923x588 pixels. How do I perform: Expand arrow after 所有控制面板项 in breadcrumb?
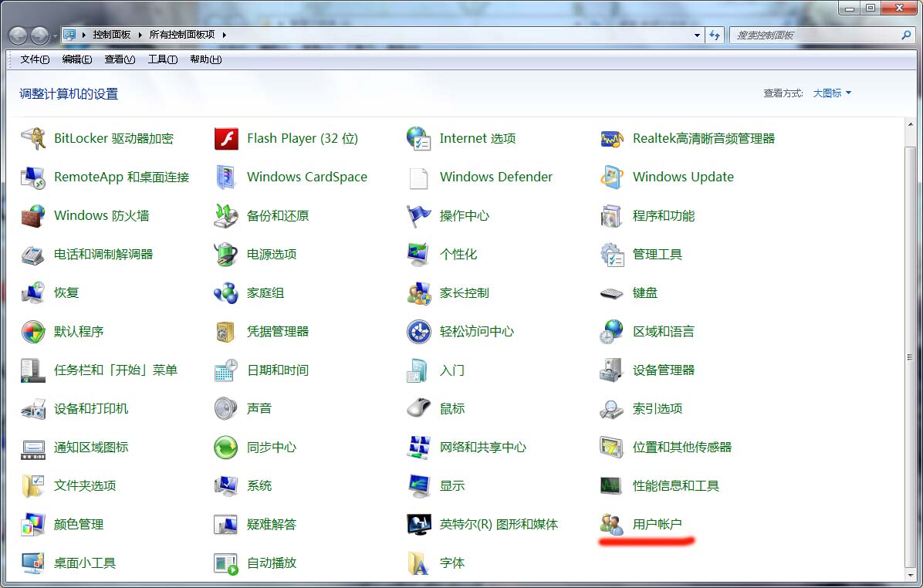tap(225, 35)
